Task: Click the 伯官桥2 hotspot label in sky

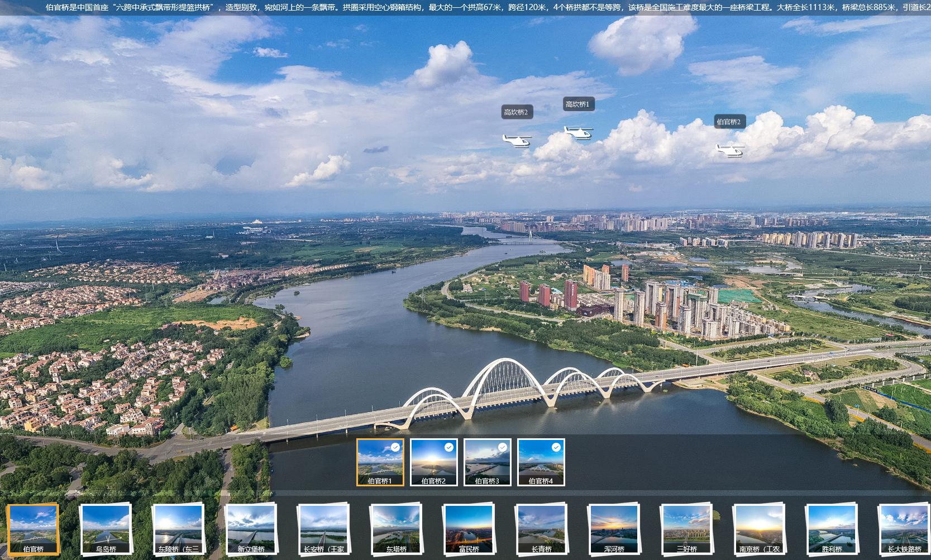Action: pyautogui.click(x=729, y=122)
